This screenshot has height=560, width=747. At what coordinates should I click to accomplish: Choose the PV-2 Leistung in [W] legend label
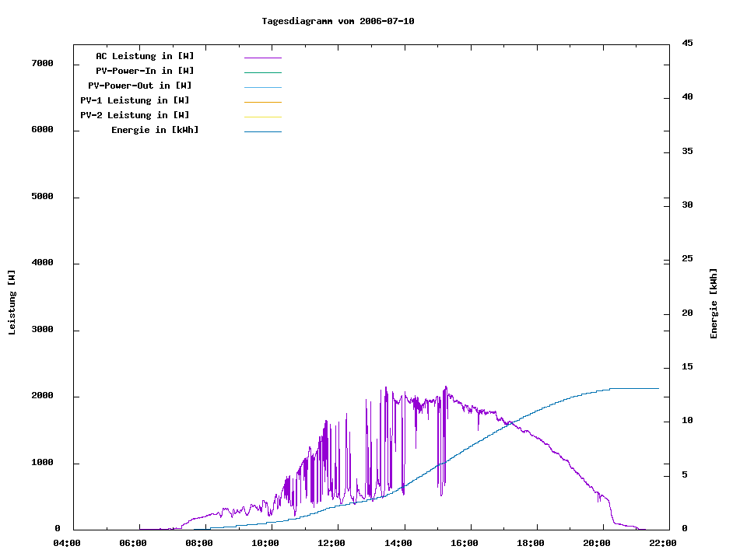click(x=135, y=115)
